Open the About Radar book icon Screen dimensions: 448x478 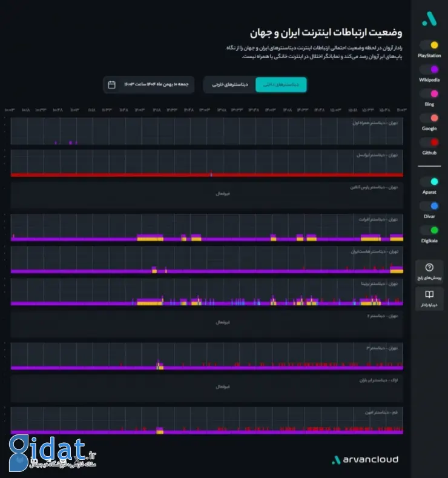(x=429, y=294)
